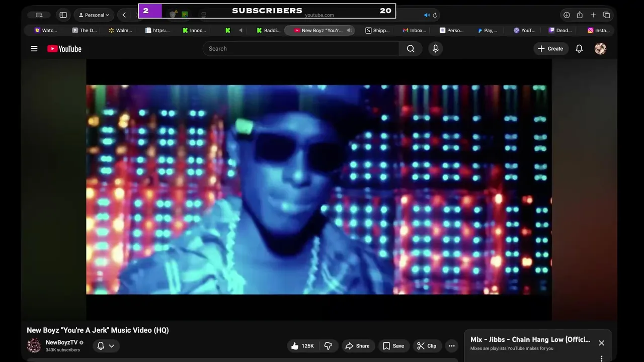The width and height of the screenshot is (644, 362).
Task: Open Mix panel vertical dots menu
Action: coord(601,358)
